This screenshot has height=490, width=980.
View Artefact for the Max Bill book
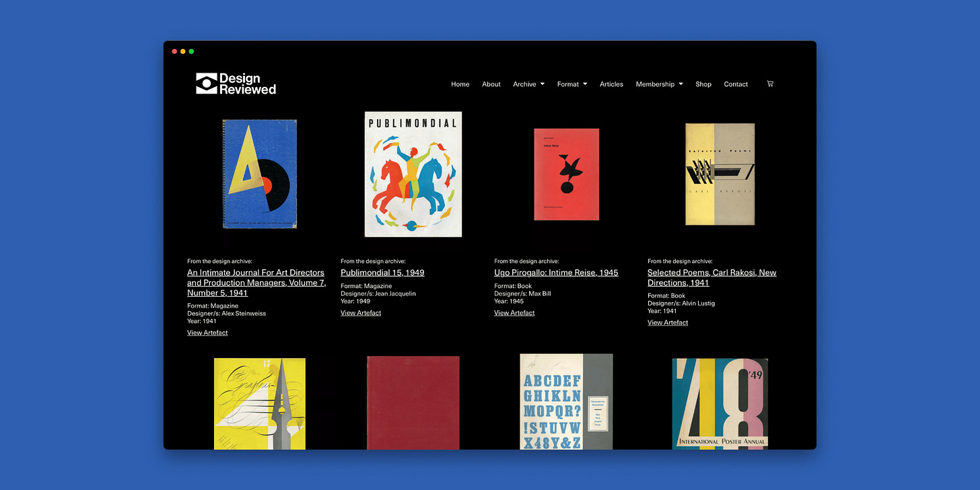click(x=514, y=313)
